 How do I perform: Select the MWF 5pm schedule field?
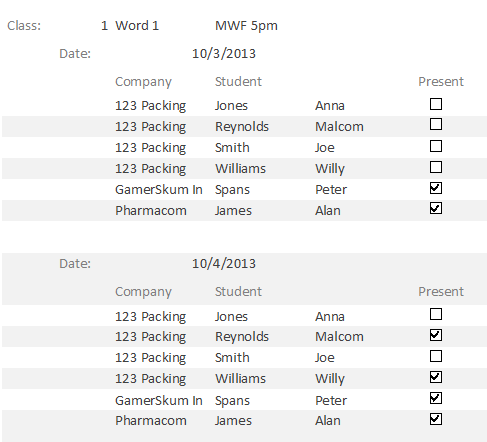coord(246,26)
